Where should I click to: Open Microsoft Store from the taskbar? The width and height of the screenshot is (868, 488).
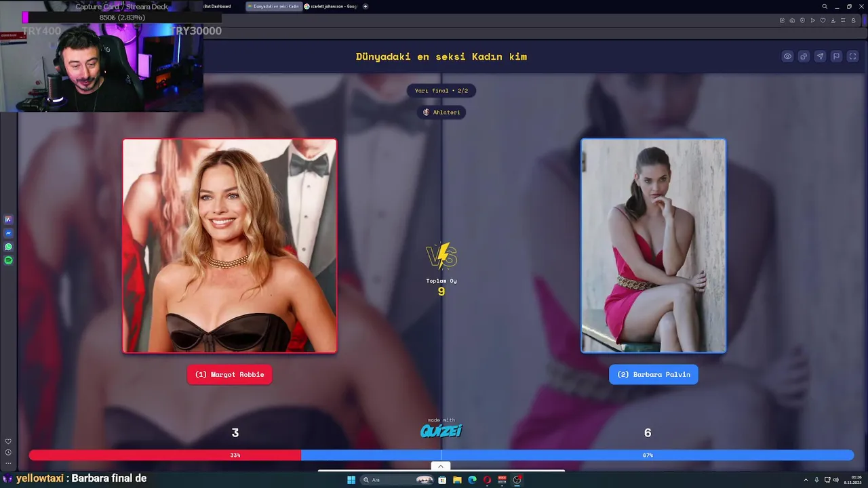pos(442,480)
